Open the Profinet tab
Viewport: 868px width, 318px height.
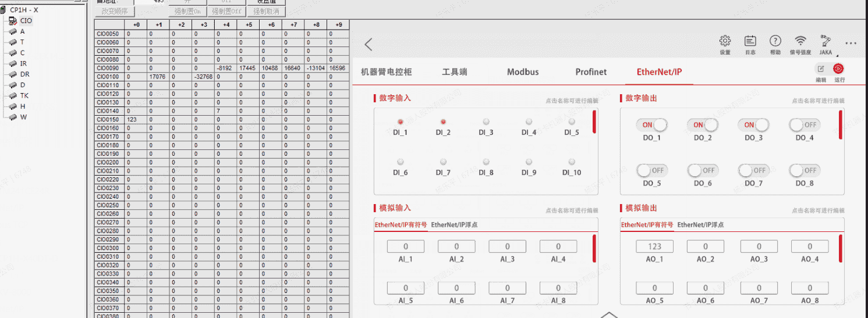[591, 72]
